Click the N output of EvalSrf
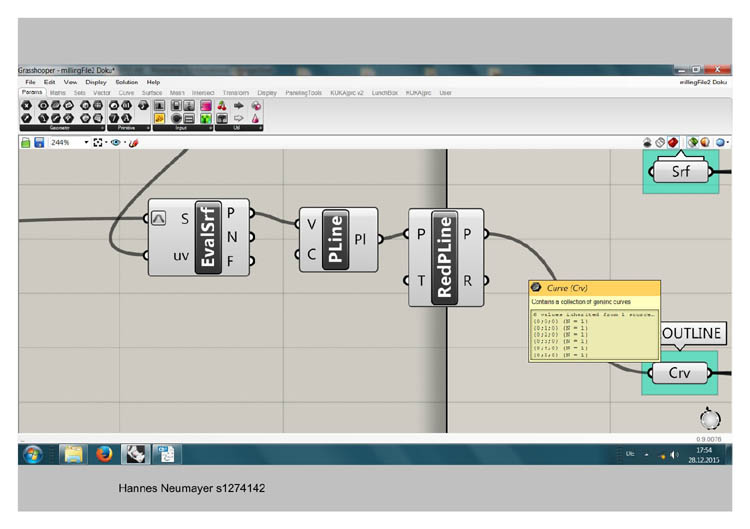Image resolution: width=750 pixels, height=529 pixels. tap(232, 236)
